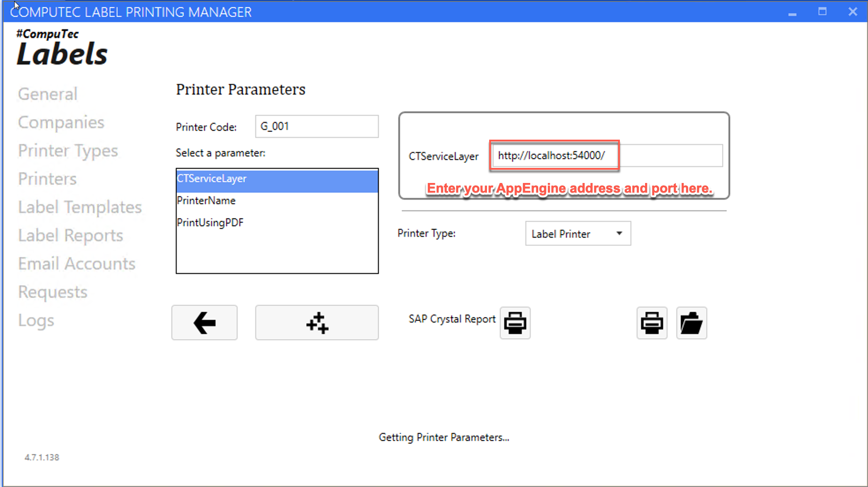Screen dimensions: 868x487
Task: Expand the Printer Type dropdown arrow
Action: 619,233
